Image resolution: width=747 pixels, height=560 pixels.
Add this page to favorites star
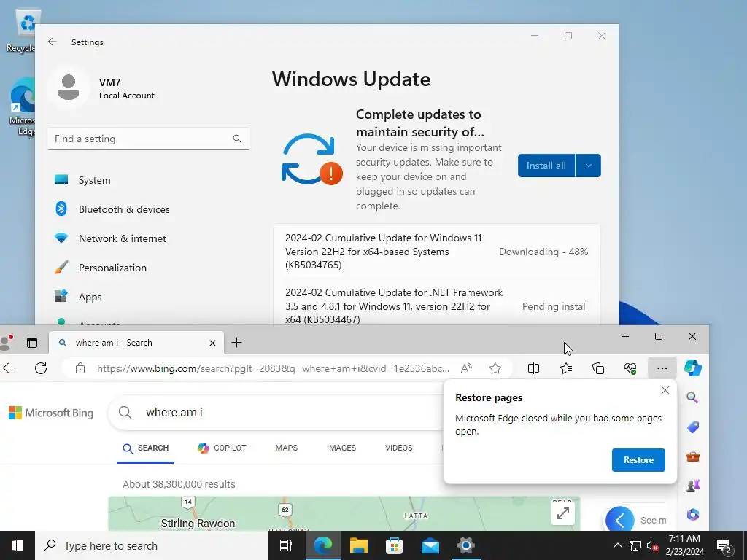[495, 368]
